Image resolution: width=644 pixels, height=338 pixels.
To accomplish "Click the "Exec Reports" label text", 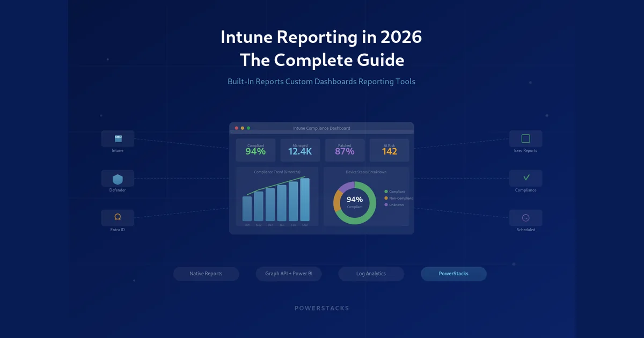I will pos(526,151).
